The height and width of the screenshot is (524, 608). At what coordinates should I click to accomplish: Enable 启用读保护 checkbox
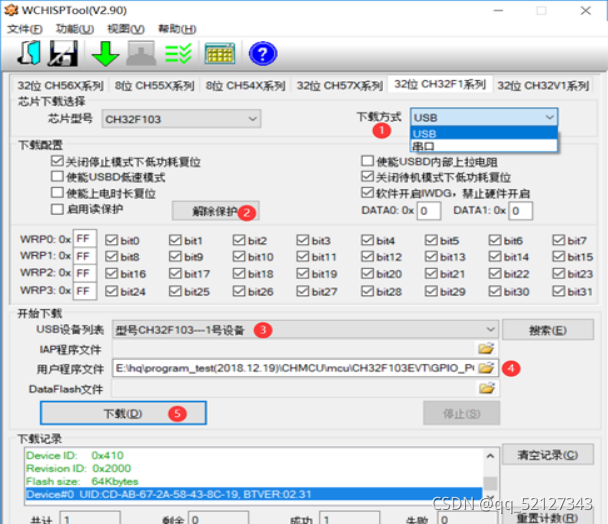57,209
